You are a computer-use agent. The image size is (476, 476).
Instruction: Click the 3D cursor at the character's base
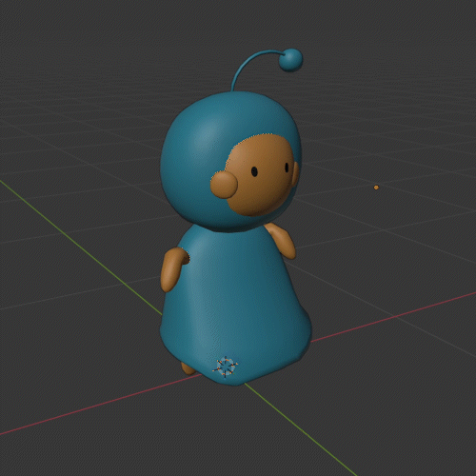pos(226,367)
